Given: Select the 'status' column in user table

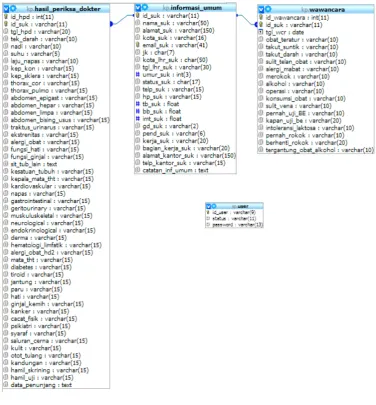Looking at the screenshot, I should [x=234, y=218].
